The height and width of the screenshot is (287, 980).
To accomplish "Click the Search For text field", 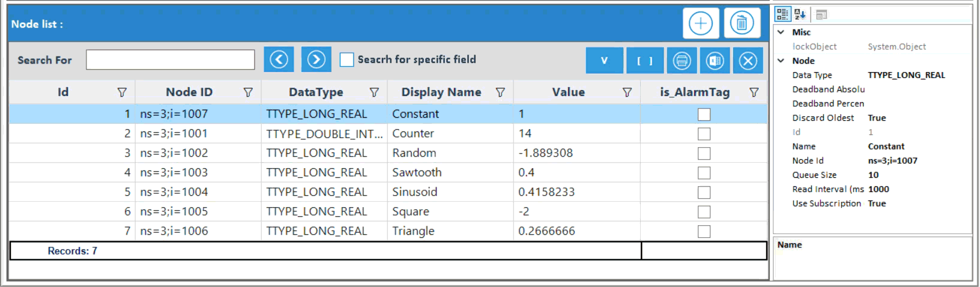I will point(170,60).
